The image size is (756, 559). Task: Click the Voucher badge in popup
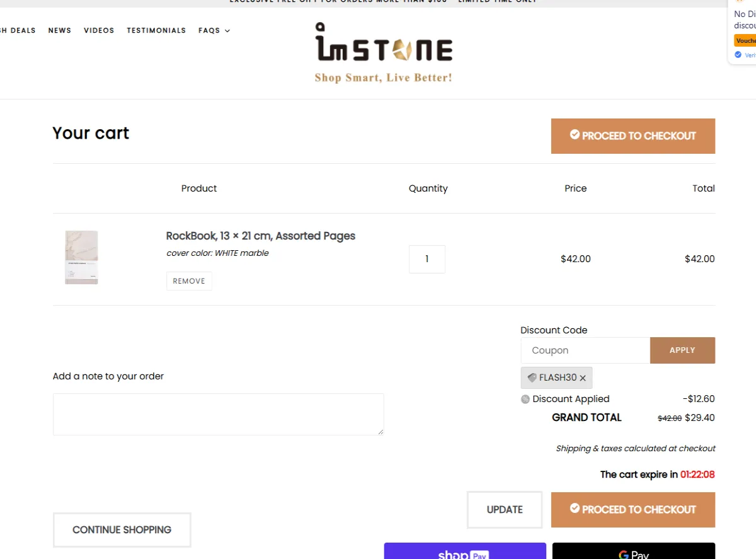[x=745, y=40]
